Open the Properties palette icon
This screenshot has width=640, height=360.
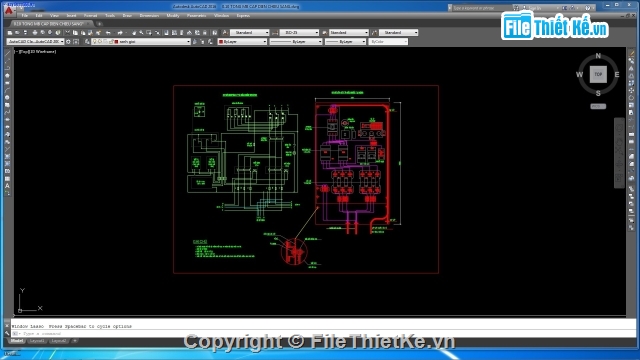[x=166, y=33]
